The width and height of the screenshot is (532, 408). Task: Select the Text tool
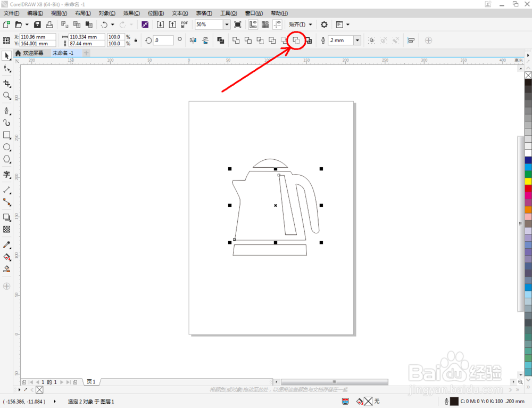click(x=7, y=175)
